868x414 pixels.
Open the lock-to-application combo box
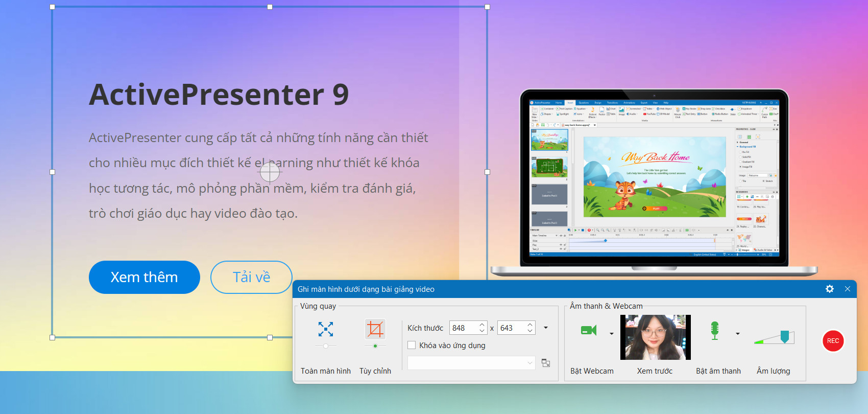[x=471, y=363]
